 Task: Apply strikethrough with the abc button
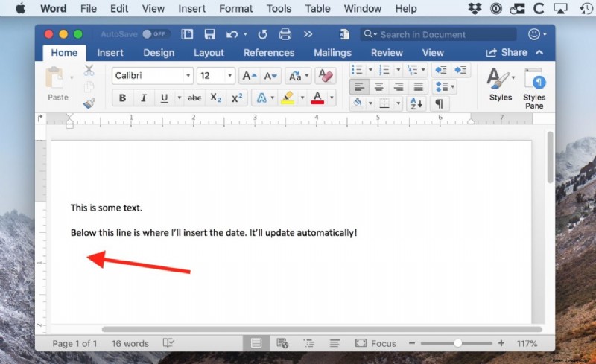[194, 98]
